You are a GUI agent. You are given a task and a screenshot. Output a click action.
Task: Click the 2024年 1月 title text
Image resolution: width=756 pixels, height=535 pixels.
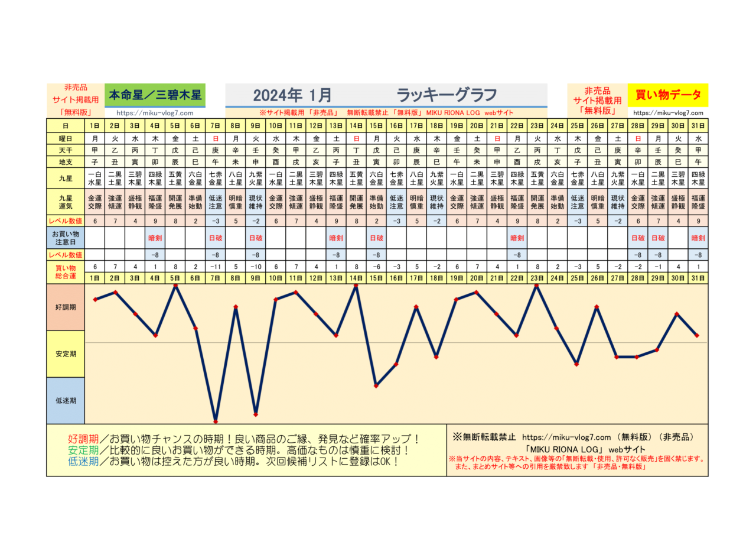tap(292, 95)
